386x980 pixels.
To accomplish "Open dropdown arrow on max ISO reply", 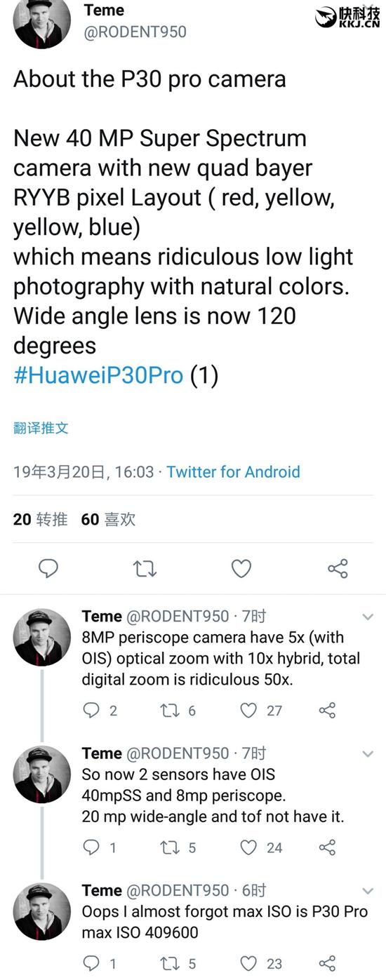I will coord(367,891).
